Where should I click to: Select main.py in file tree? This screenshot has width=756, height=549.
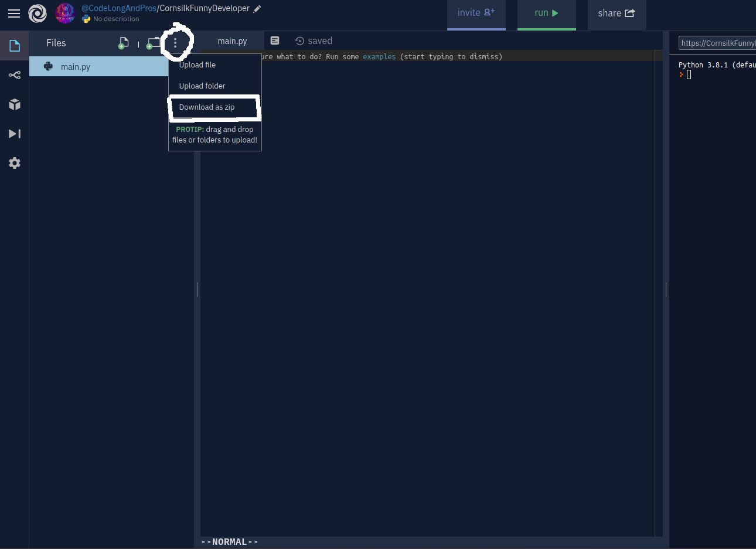76,67
